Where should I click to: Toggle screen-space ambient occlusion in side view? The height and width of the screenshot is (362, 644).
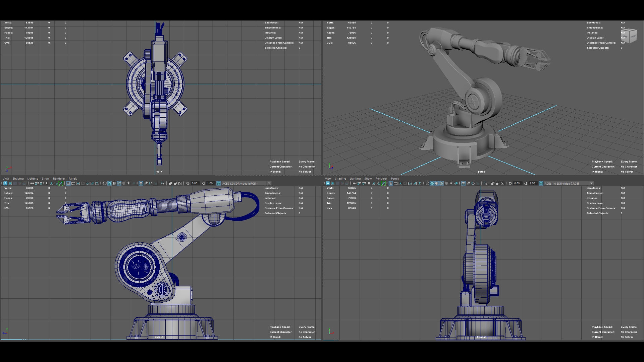point(141,183)
